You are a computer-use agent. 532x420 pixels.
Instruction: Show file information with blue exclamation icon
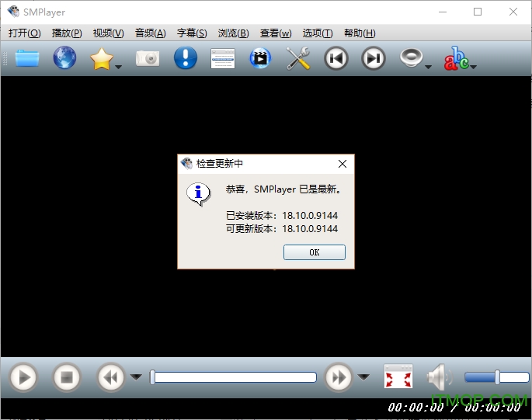tap(186, 57)
